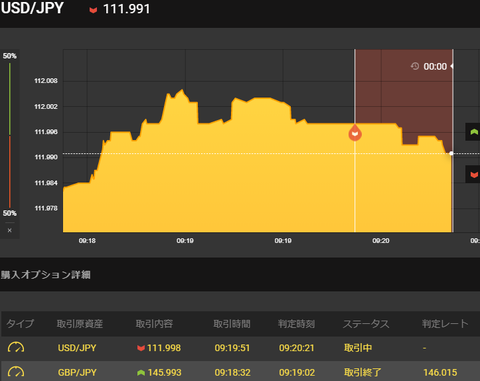Click the upper 50% sentiment label

[x=10, y=56]
